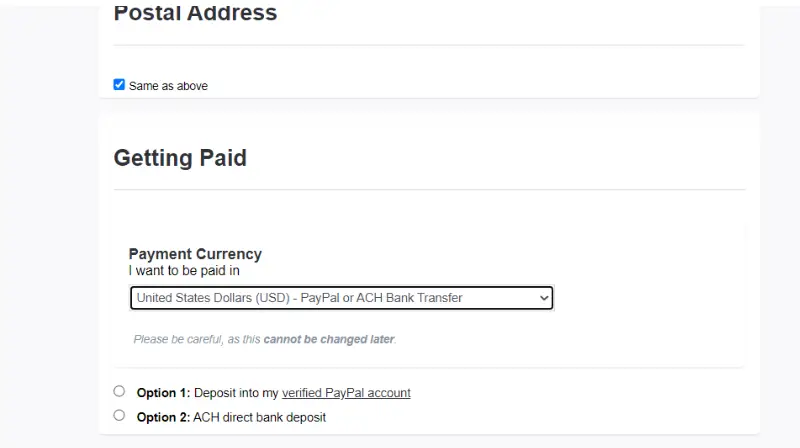Click the divider line under Postal Address
The image size is (800, 448).
429,45
